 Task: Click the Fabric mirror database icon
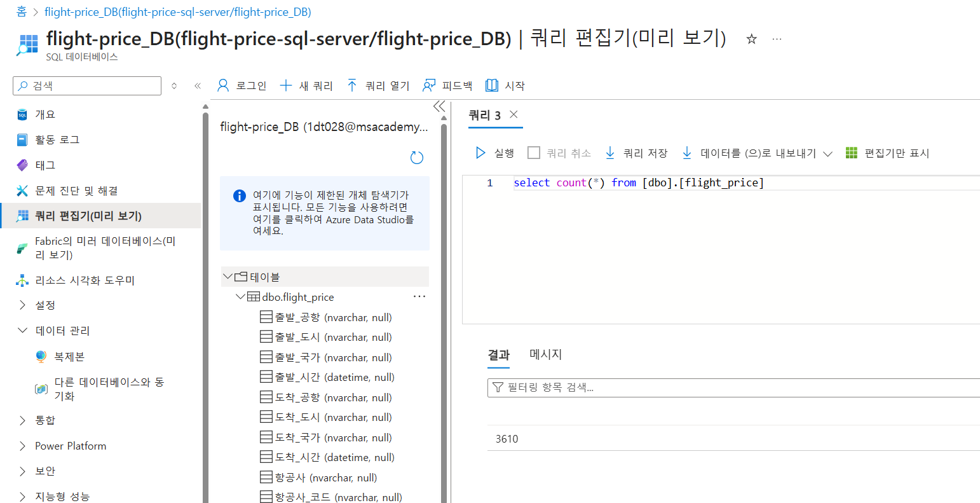pos(22,248)
